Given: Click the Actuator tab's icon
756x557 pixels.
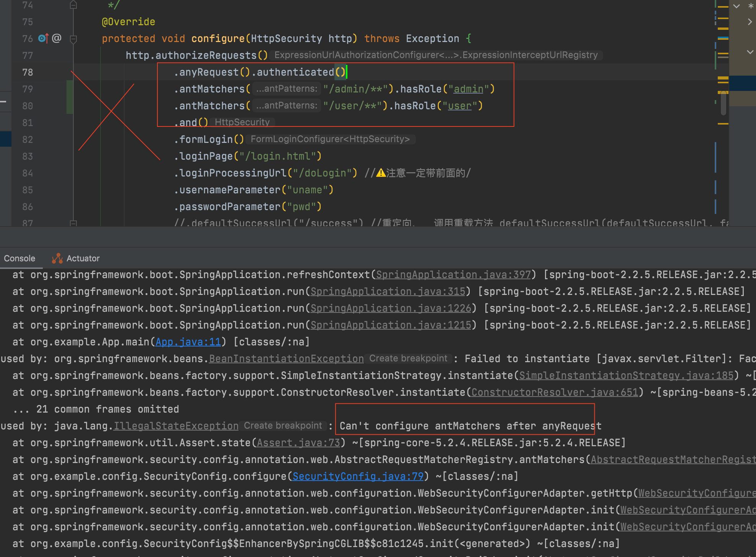Looking at the screenshot, I should (57, 259).
